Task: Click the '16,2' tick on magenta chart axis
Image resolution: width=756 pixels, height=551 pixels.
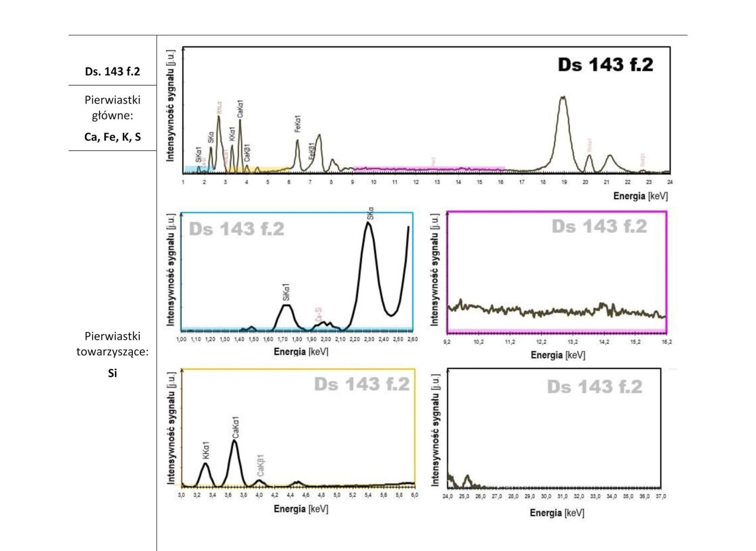Action: tap(666, 342)
